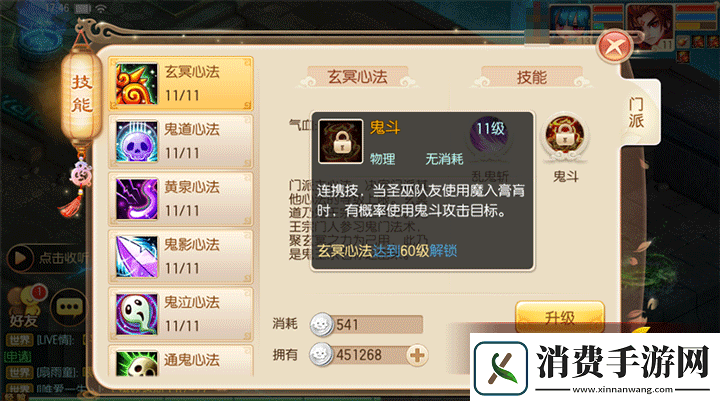
Task: Select the 鬼道心法 purple skull icon
Action: (136, 142)
